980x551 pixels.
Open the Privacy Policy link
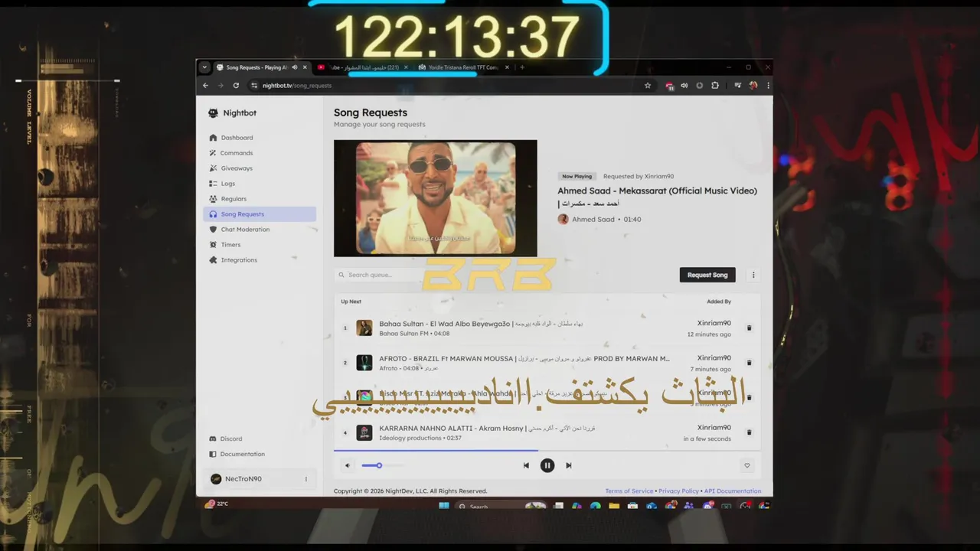pos(679,491)
